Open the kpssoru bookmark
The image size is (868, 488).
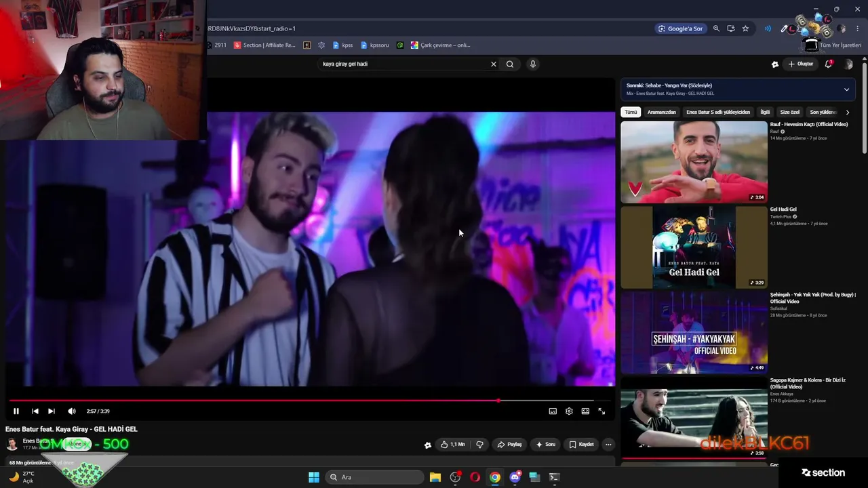[x=375, y=45]
